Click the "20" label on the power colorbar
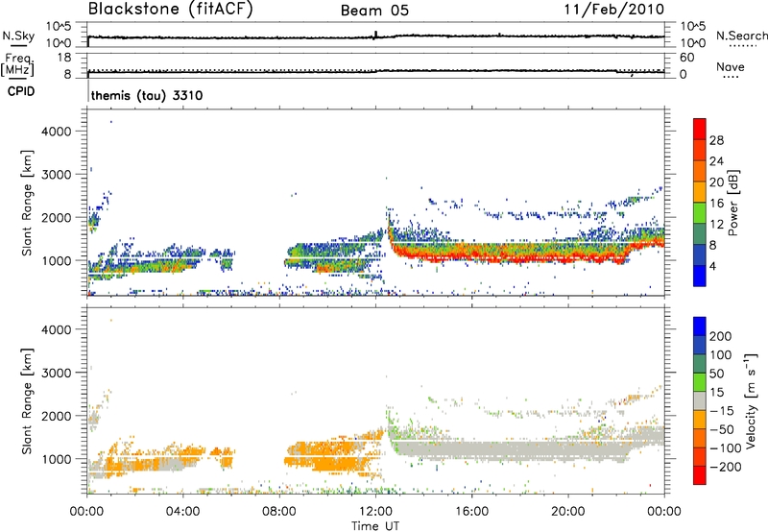This screenshot has height=532, width=768. coord(716,182)
